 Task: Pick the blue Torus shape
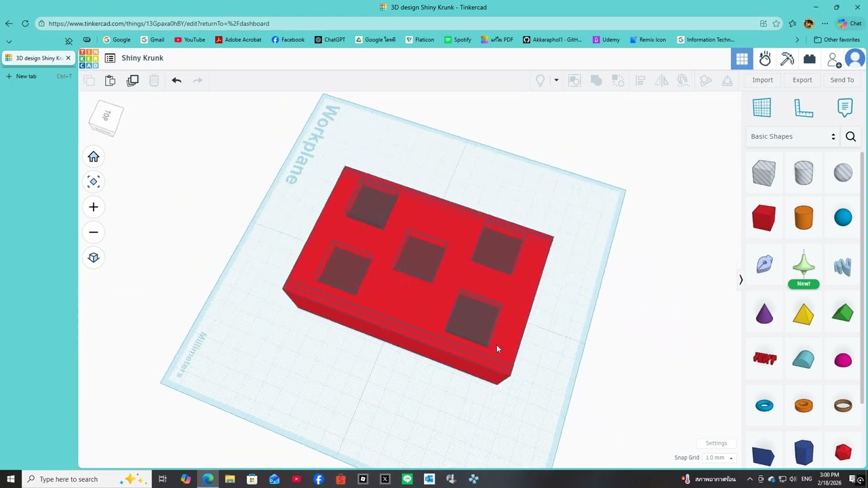coord(764,406)
